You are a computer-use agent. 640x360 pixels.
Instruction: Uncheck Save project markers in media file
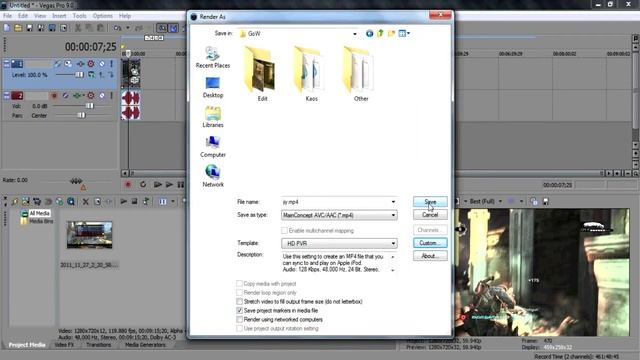pyautogui.click(x=240, y=311)
